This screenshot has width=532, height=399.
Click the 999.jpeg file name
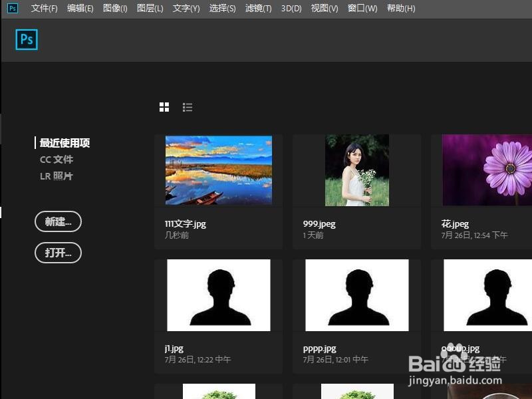(x=319, y=224)
